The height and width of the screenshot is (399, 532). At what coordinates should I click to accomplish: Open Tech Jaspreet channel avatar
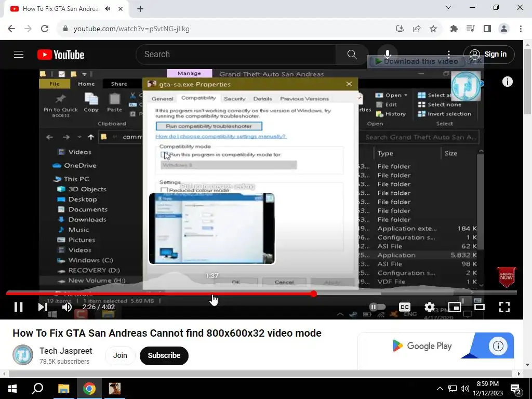pos(23,355)
